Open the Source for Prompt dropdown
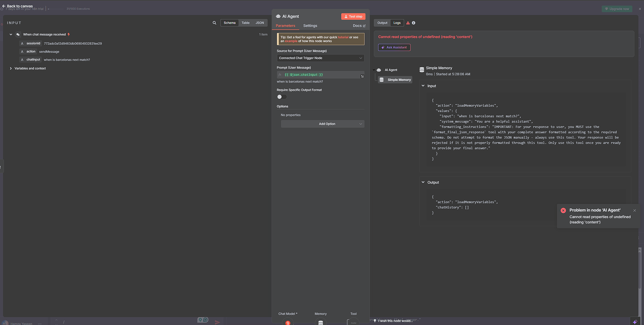Image resolution: width=644 pixels, height=325 pixels. [320, 58]
